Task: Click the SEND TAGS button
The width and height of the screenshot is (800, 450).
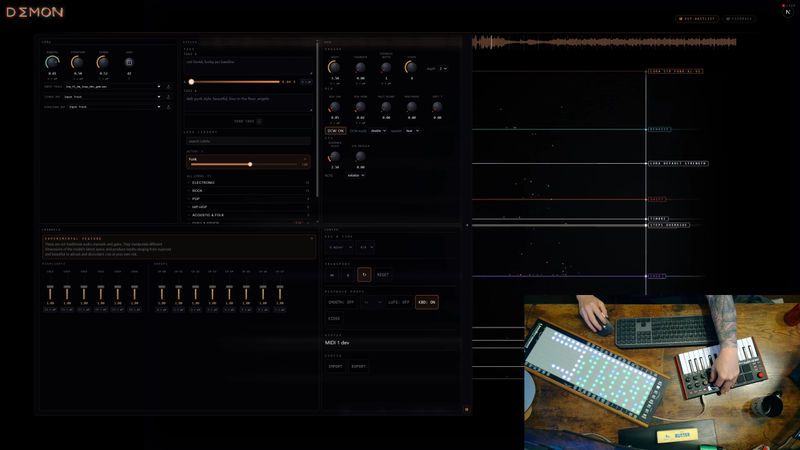Action: (x=248, y=121)
